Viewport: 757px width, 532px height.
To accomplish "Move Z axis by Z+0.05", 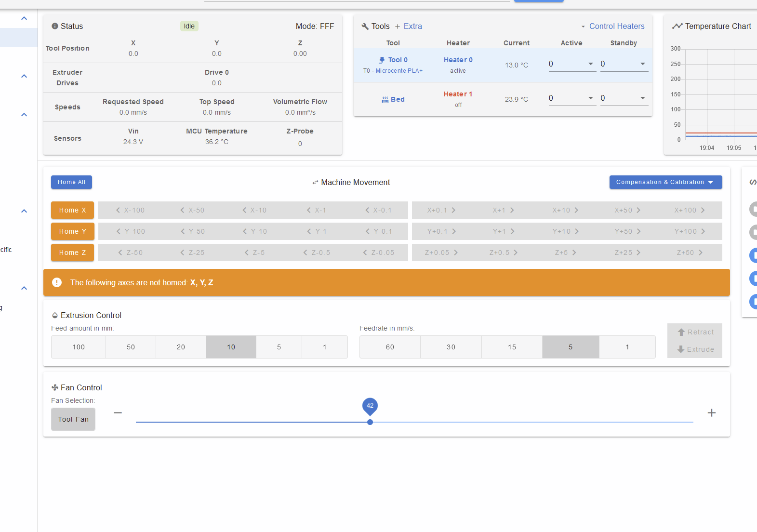I will coord(441,253).
